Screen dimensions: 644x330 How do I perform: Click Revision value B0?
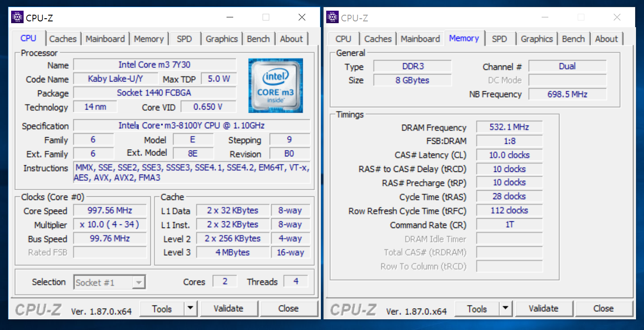[289, 154]
